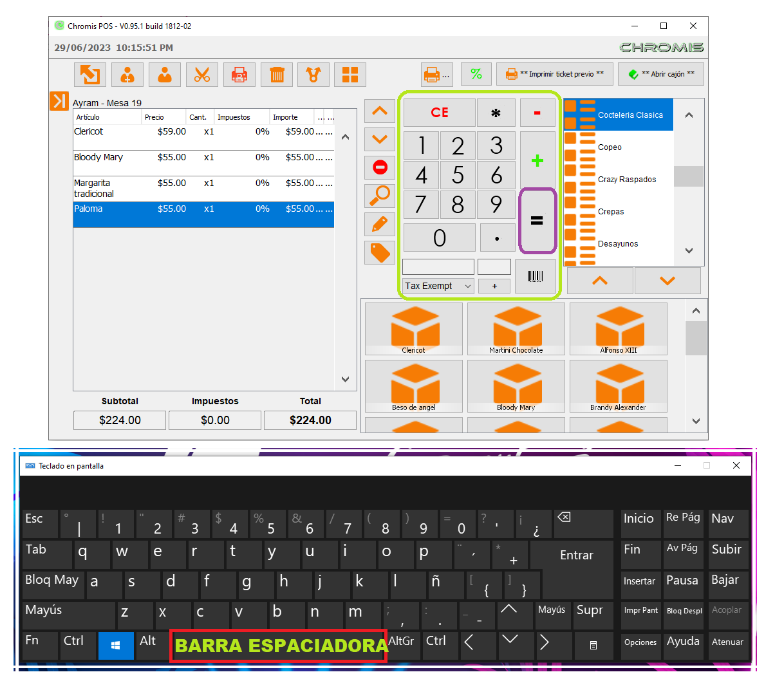Click the red minus keypad button
784x690 pixels.
point(537,113)
